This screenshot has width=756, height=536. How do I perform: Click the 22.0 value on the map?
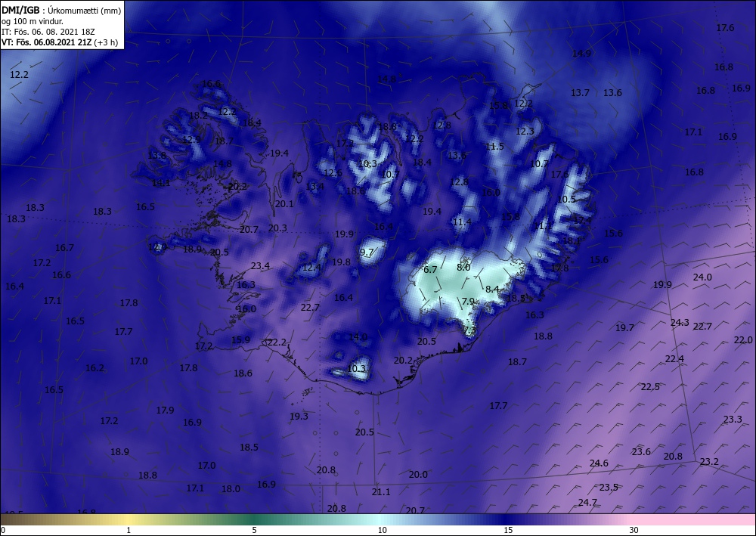743,340
